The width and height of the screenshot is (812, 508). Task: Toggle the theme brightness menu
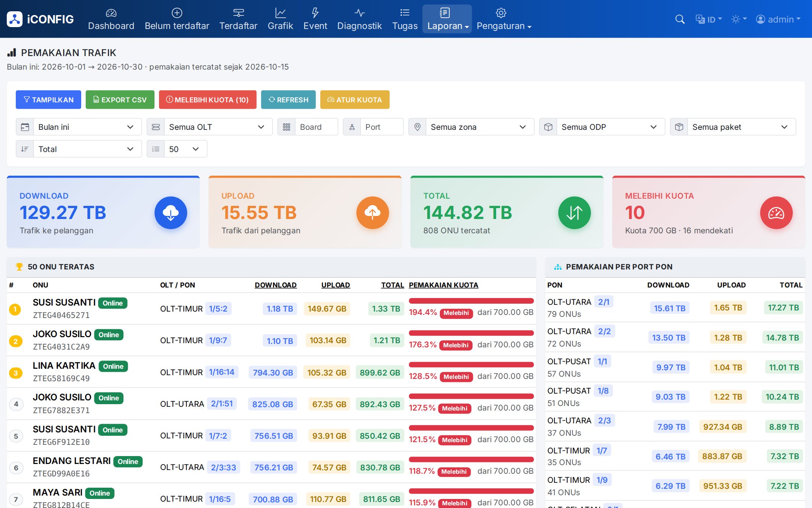[x=739, y=19]
